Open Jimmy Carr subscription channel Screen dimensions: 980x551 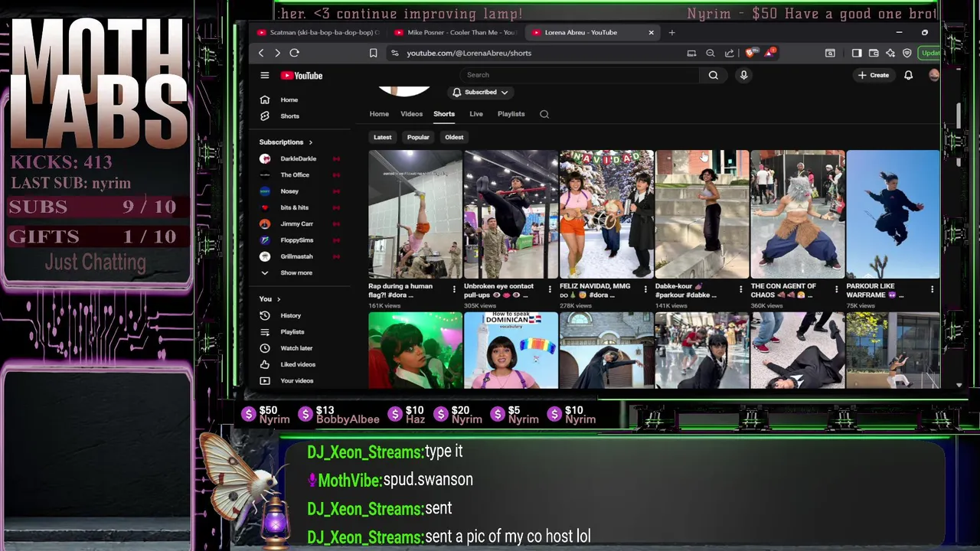point(297,223)
